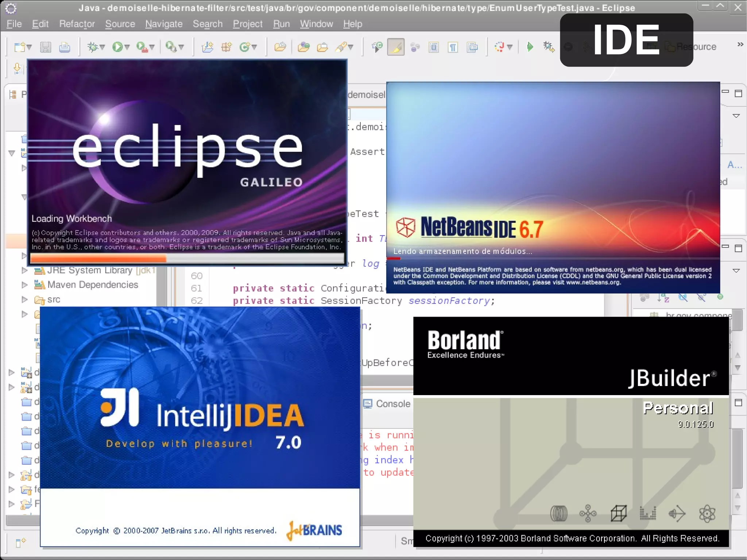Click the grey bubbles toolbar icon
747x560 pixels.
pyautogui.click(x=415, y=47)
